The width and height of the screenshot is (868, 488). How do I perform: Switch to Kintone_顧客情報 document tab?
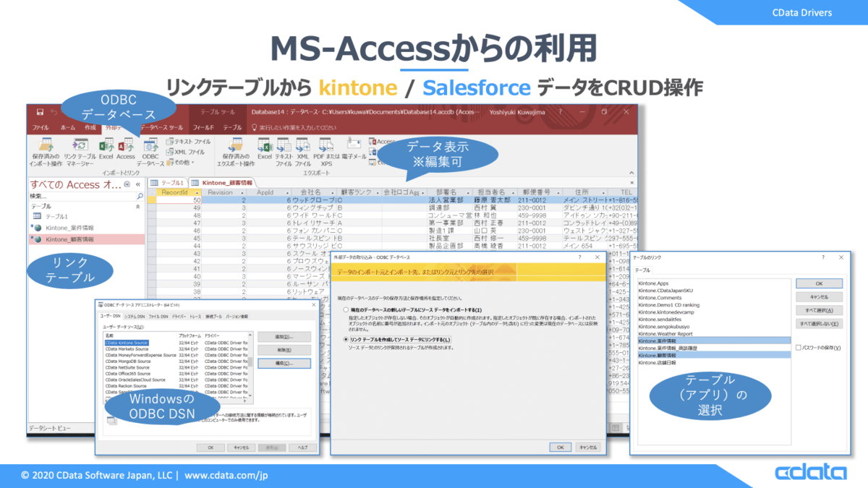coord(222,183)
